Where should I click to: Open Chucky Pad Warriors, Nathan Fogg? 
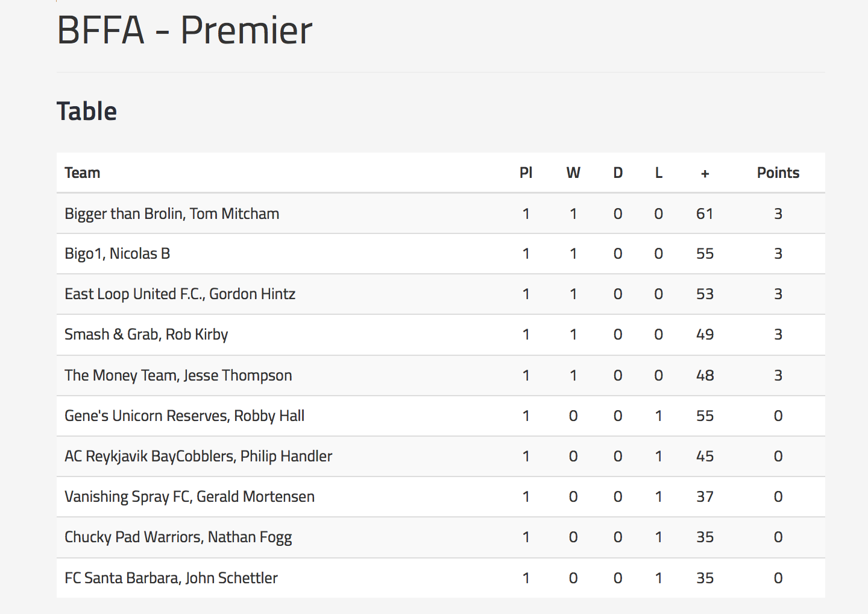pyautogui.click(x=178, y=537)
